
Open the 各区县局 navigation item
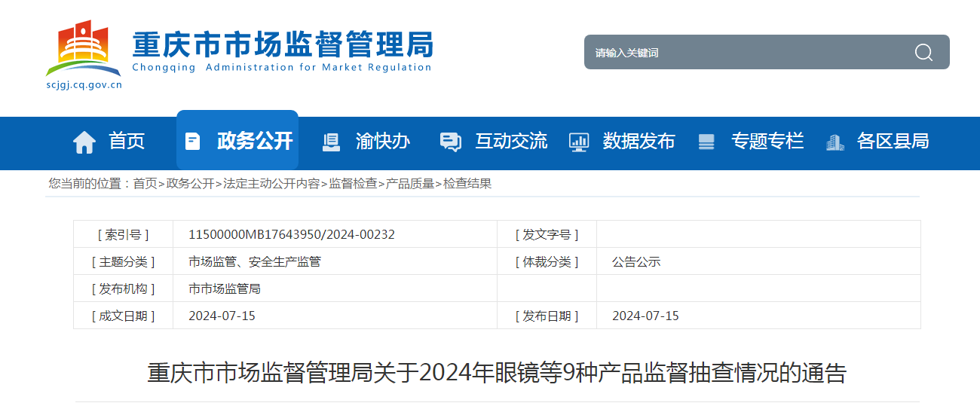893,141
